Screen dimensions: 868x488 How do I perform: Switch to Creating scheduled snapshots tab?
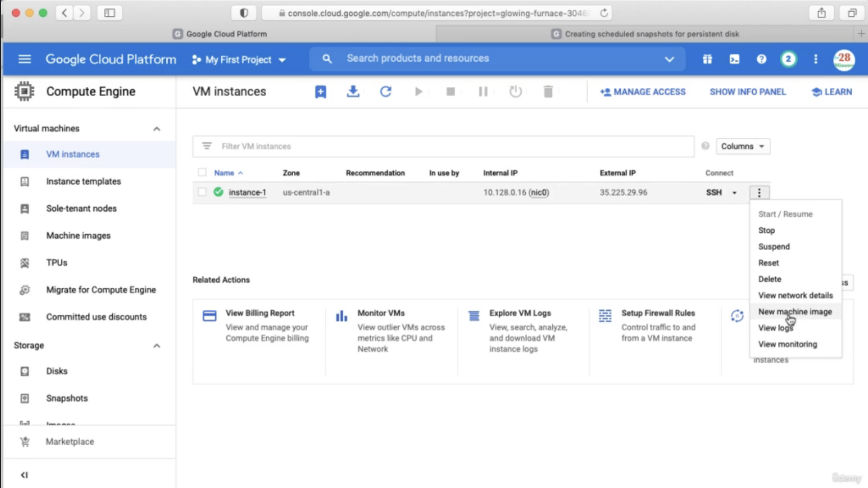click(x=646, y=34)
